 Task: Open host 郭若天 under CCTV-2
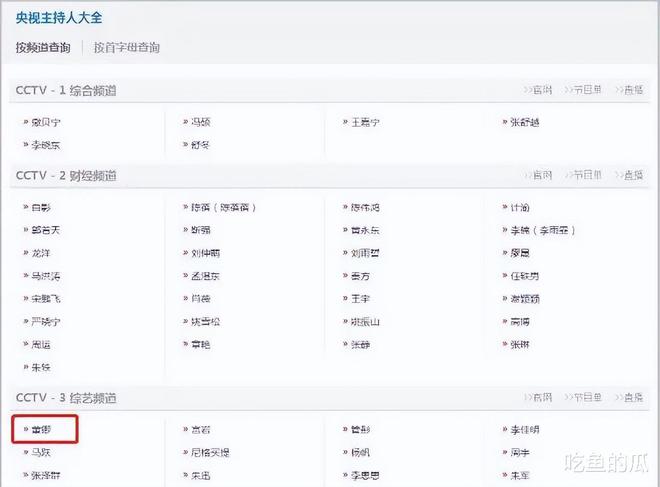46,230
